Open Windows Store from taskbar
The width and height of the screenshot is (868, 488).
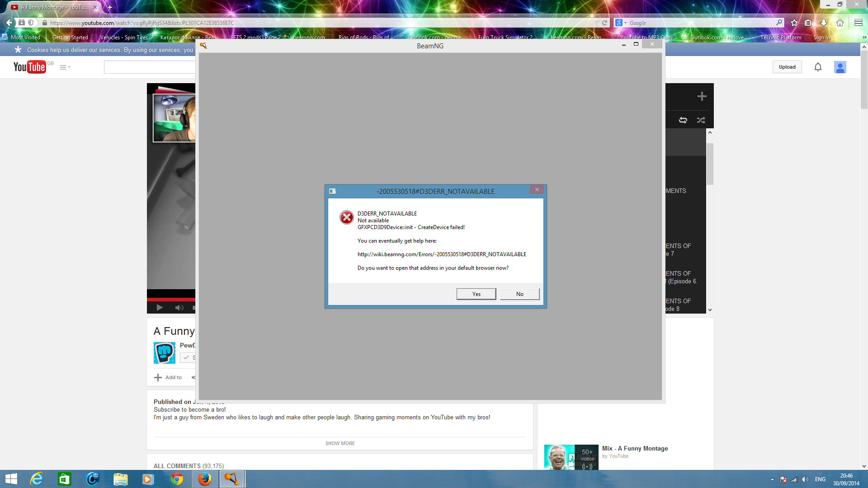(65, 479)
